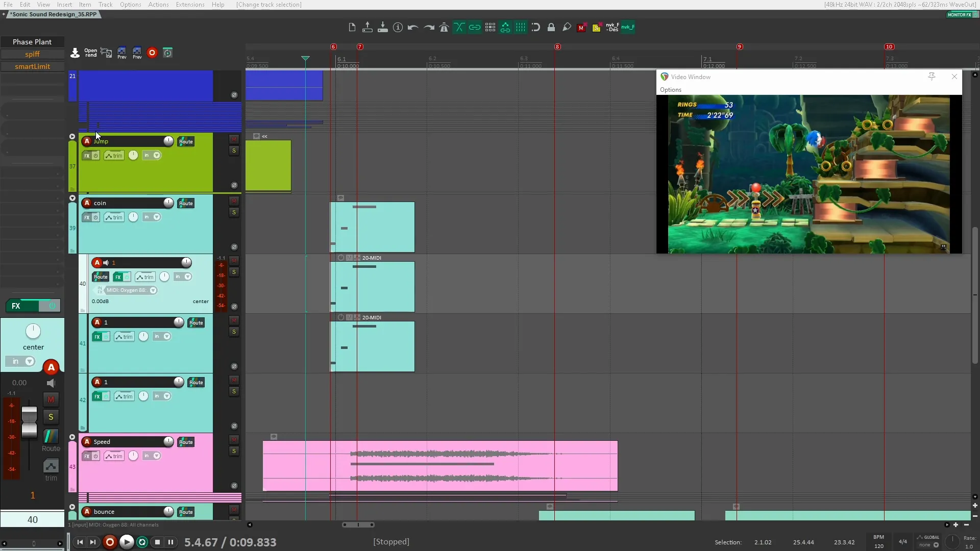Click the green loop-play preview icon above tracks
This screenshot has height=551, width=980.
pos(167,53)
